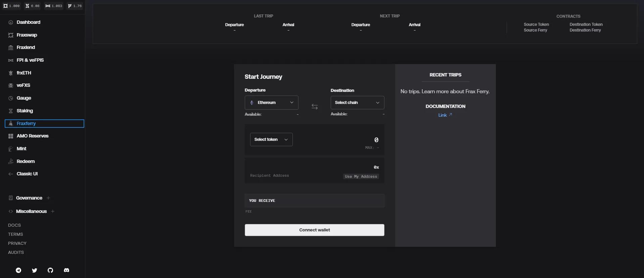Click the veFXS sidebar icon
Viewport: 644px width, 278px height.
coord(11,86)
